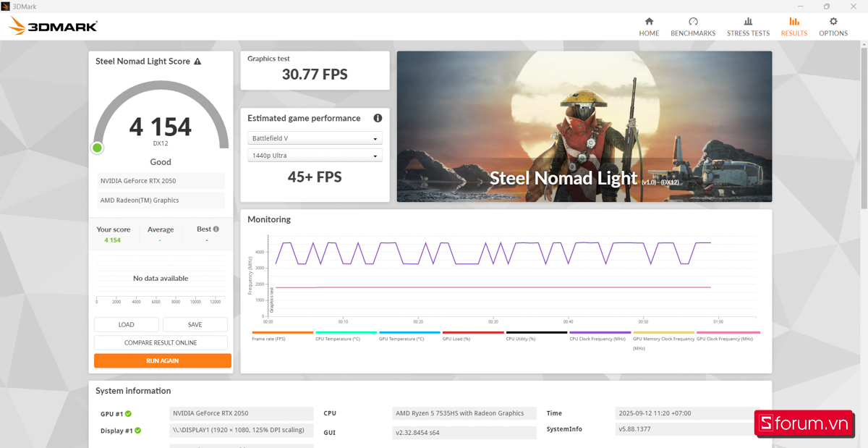The image size is (868, 448).
Task: Open the HOME tab house icon
Action: pos(649,22)
